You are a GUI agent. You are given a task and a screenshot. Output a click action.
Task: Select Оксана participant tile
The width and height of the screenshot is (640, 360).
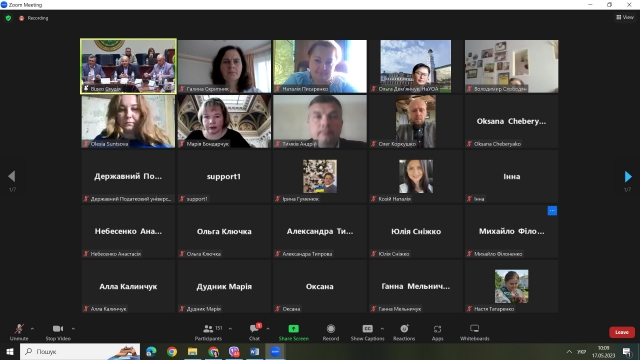click(x=320, y=287)
